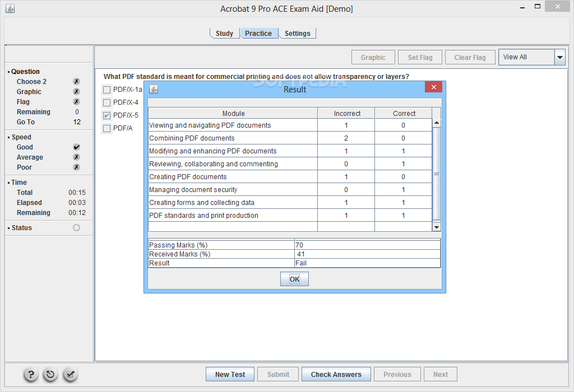This screenshot has height=392, width=574.
Task: Click the Status circle indicator
Action: tap(76, 228)
